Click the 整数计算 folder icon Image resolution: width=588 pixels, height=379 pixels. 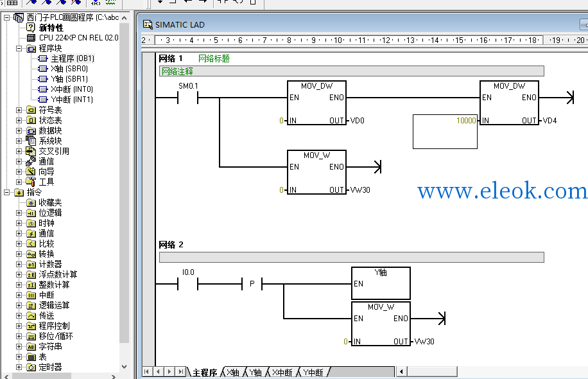pyautogui.click(x=31, y=285)
